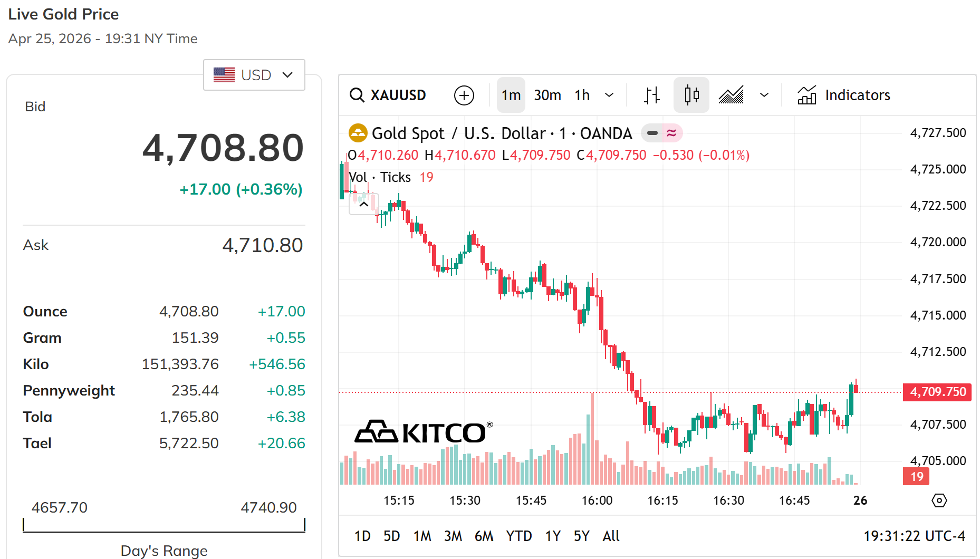Viewport: 980px width, 559px height.
Task: Select the Bars chart style icon
Action: click(652, 95)
